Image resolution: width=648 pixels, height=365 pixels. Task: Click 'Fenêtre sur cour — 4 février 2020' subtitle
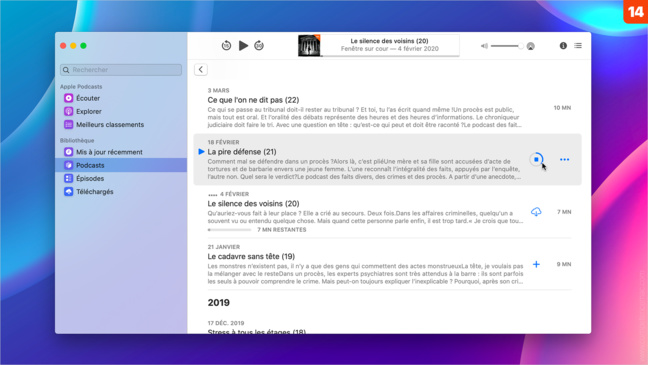(390, 49)
